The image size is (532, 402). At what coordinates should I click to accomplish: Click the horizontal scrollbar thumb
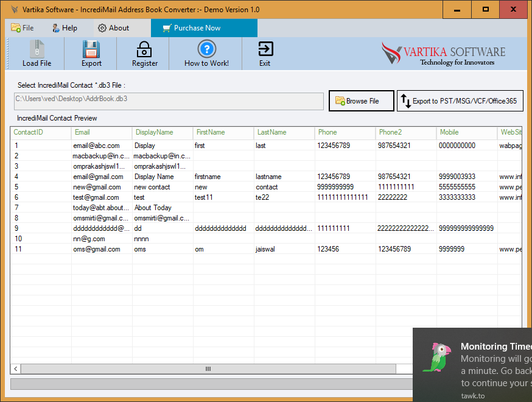click(x=208, y=368)
